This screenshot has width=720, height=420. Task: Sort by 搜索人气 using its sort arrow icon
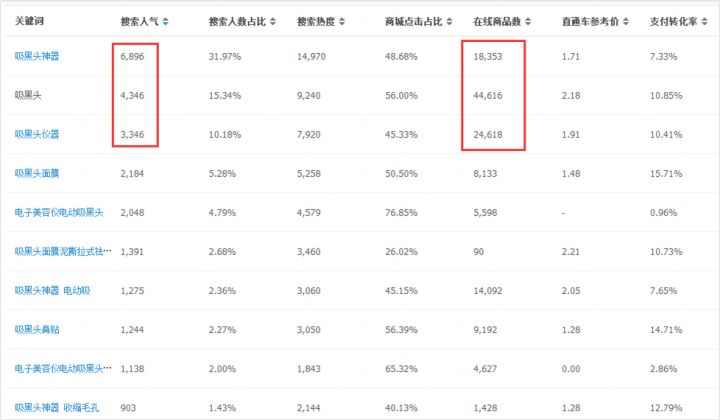click(x=166, y=21)
